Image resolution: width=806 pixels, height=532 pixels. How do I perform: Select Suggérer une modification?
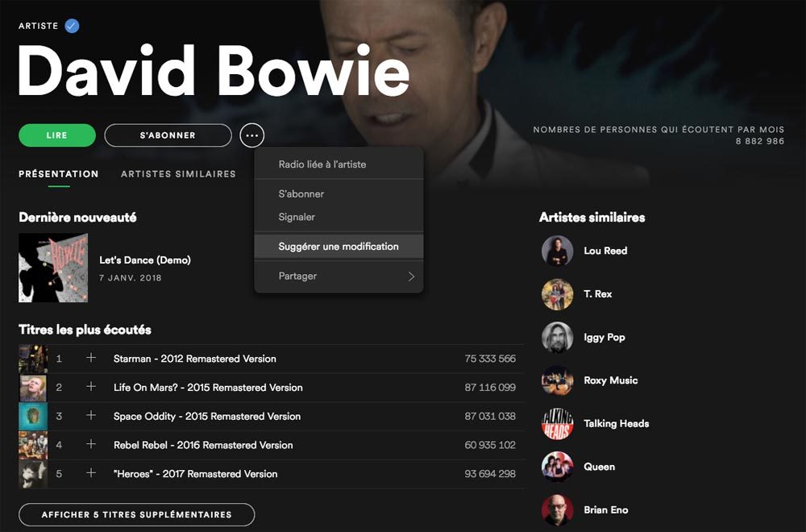coord(339,246)
